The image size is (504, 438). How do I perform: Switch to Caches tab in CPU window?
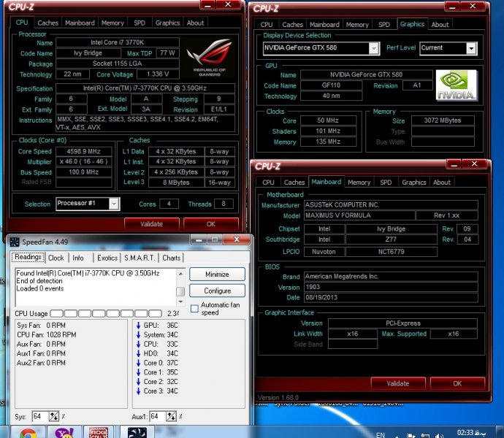[48, 23]
